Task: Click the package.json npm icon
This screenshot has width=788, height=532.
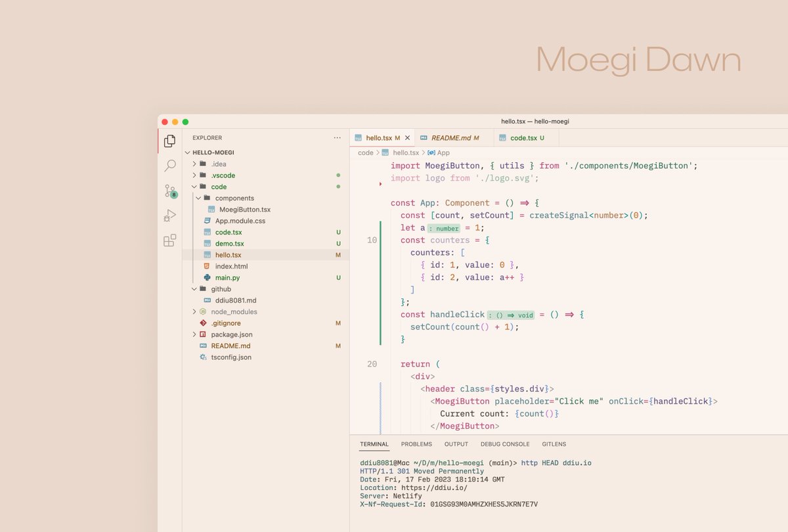Action: pyautogui.click(x=203, y=334)
